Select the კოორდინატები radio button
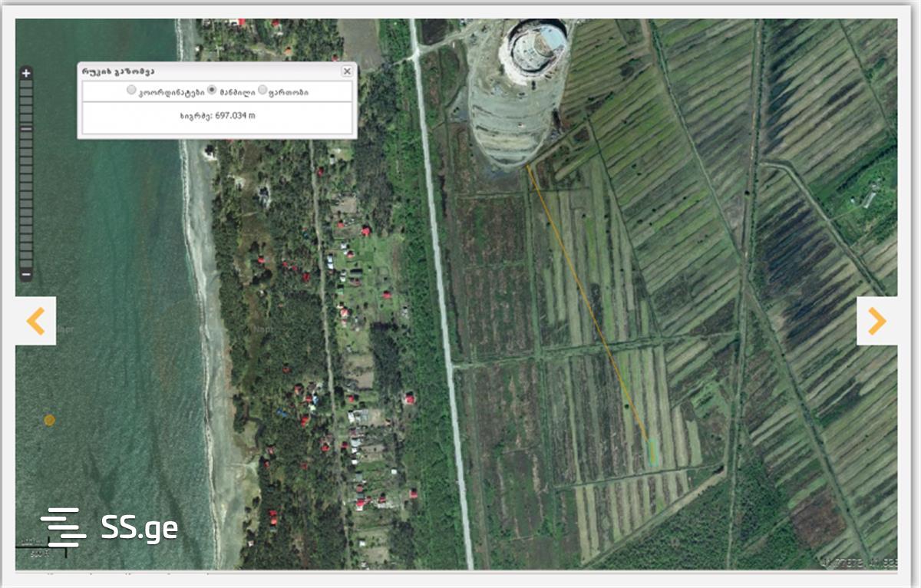The height and width of the screenshot is (588, 921). click(x=131, y=91)
